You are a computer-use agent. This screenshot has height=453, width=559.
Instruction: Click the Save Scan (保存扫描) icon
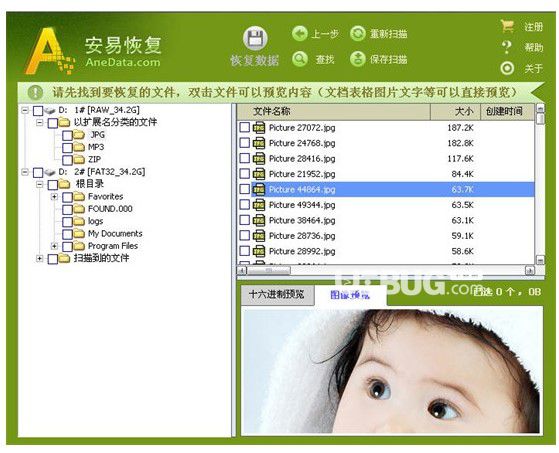pyautogui.click(x=358, y=59)
